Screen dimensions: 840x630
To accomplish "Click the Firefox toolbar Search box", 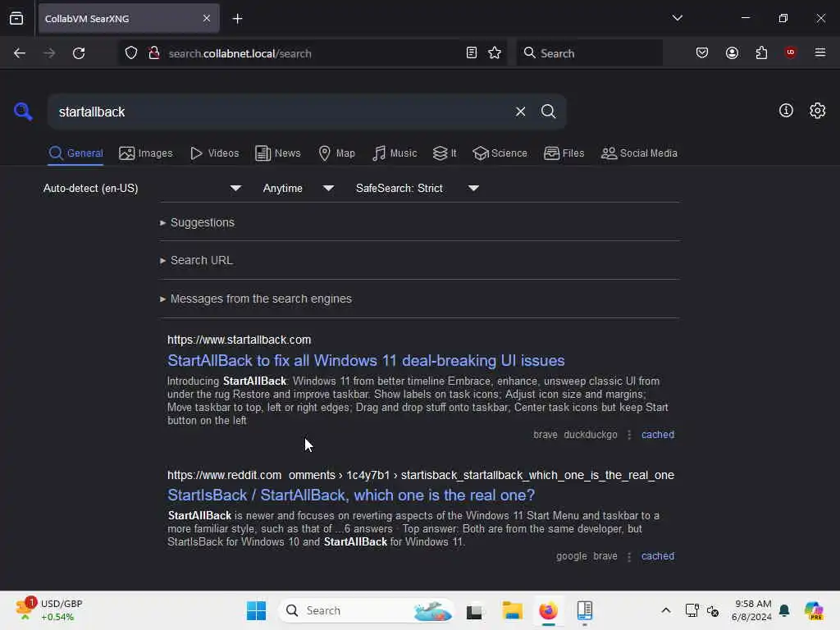I will point(589,53).
